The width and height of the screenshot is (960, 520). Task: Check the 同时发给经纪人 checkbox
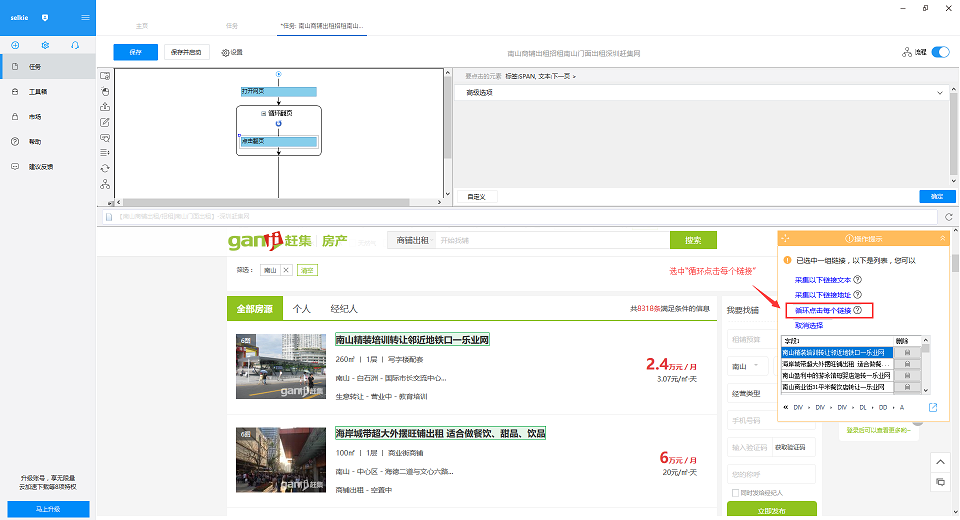coord(735,492)
